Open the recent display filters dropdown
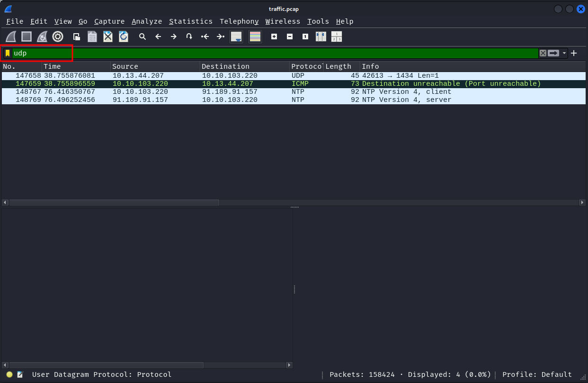 564,53
